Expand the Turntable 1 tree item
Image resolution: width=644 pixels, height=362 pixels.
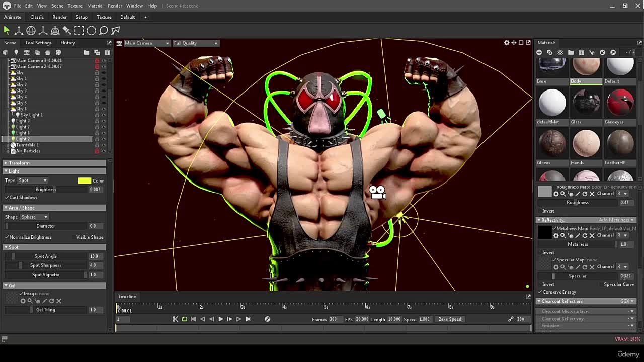coord(8,145)
